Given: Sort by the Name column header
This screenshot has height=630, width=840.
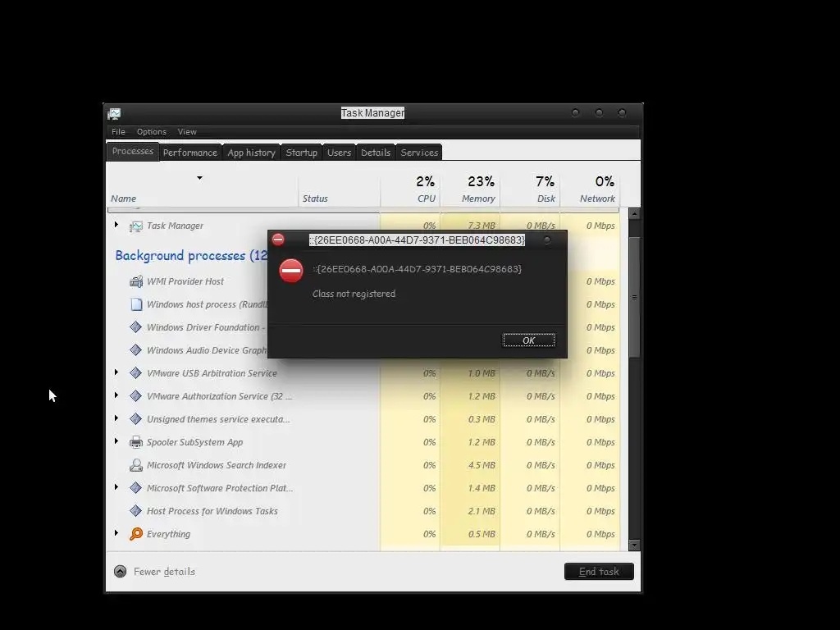Looking at the screenshot, I should point(202,190).
